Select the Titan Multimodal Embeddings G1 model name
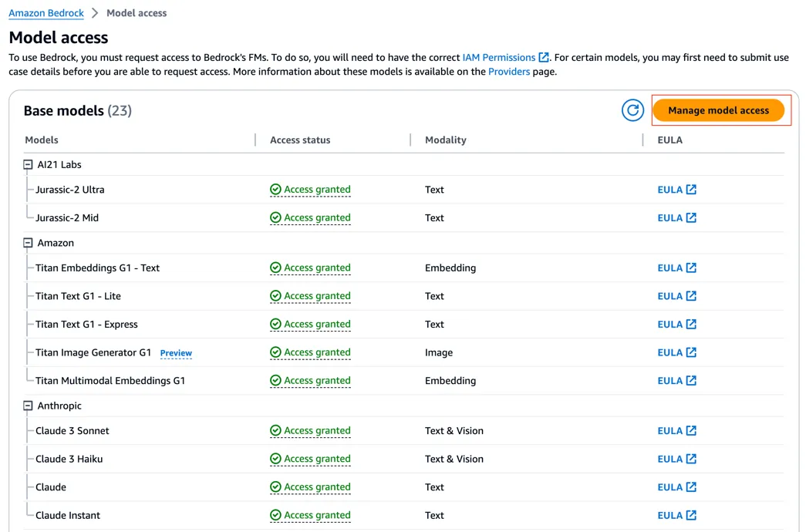Image resolution: width=806 pixels, height=532 pixels. 110,381
